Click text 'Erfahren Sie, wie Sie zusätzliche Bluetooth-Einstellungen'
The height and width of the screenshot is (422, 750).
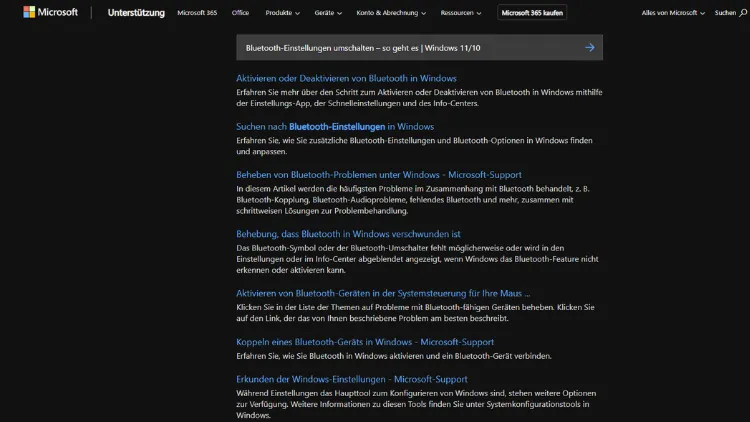[x=414, y=146]
